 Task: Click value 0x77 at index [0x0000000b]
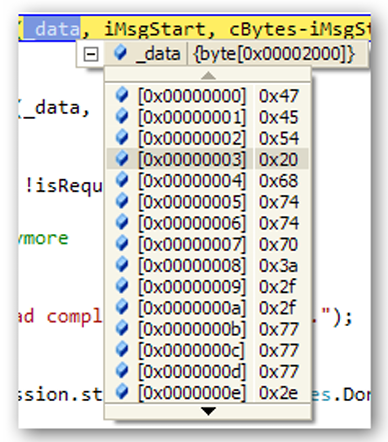click(x=279, y=329)
